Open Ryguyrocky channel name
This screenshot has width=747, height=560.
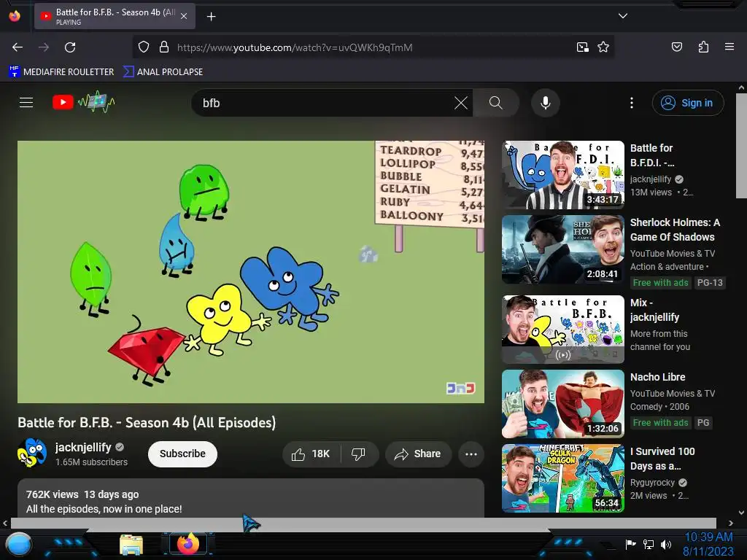(652, 483)
